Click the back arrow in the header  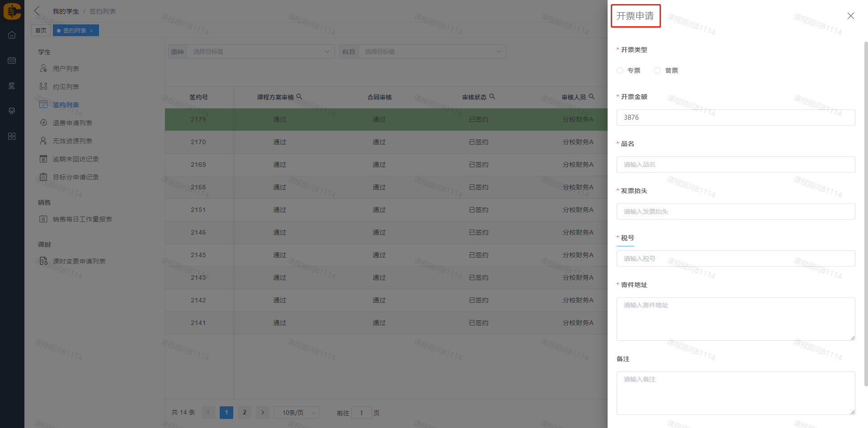[37, 11]
